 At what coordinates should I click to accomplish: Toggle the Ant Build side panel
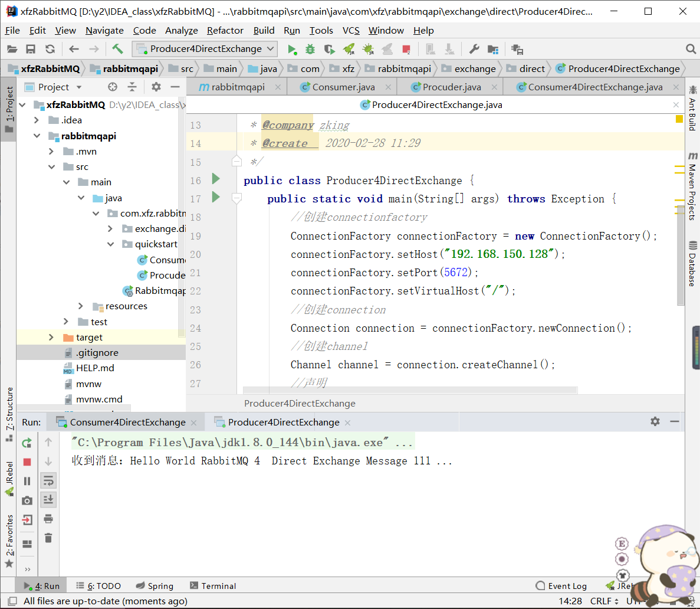[692, 108]
